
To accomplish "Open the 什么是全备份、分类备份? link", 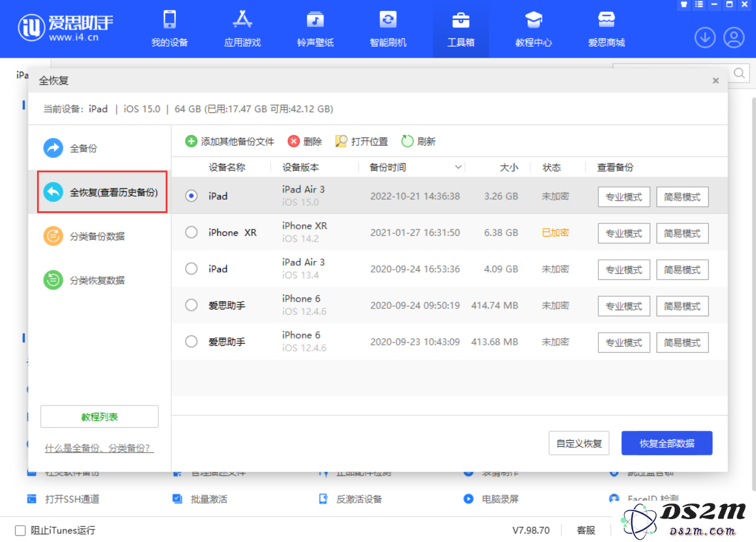I will click(100, 449).
